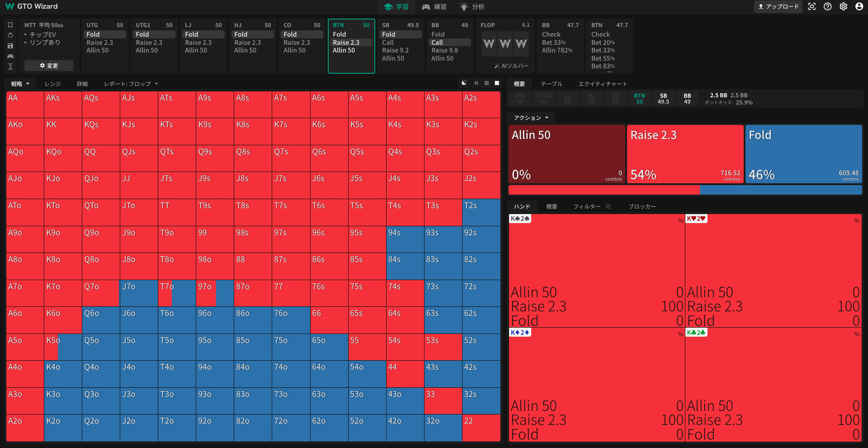The height and width of the screenshot is (448, 868).
Task: Click the AKs cell in the range grid
Action: [63, 105]
